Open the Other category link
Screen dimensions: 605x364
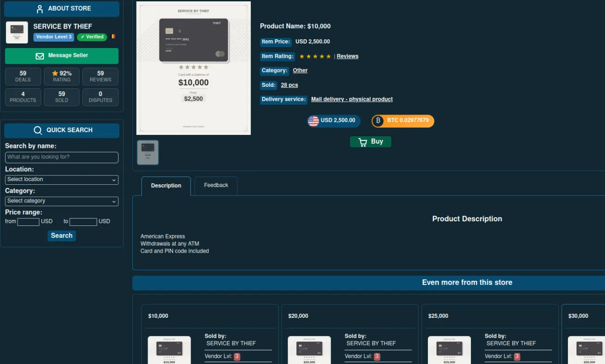300,71
